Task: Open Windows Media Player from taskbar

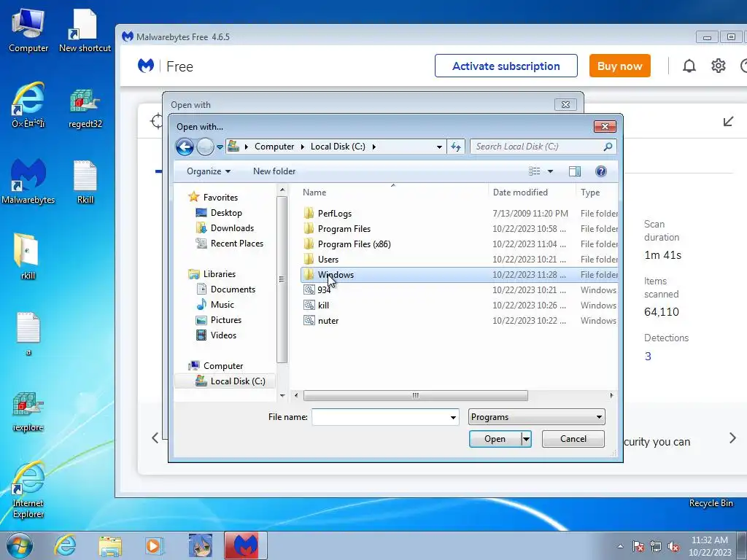Action: click(154, 545)
